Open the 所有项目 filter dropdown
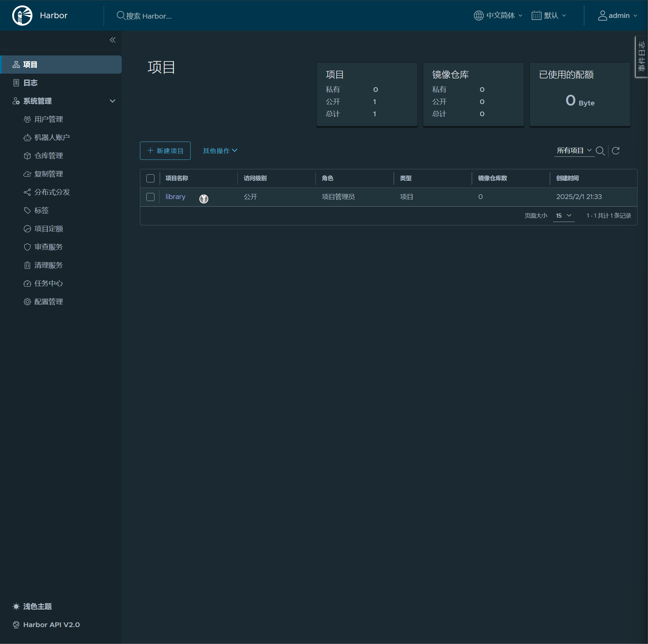Viewport: 648px width, 644px height. tap(574, 151)
